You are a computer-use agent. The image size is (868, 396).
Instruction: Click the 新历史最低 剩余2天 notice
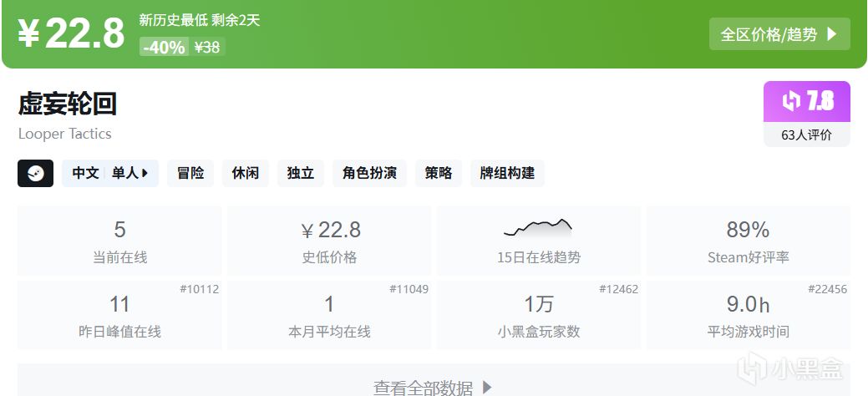pyautogui.click(x=200, y=21)
